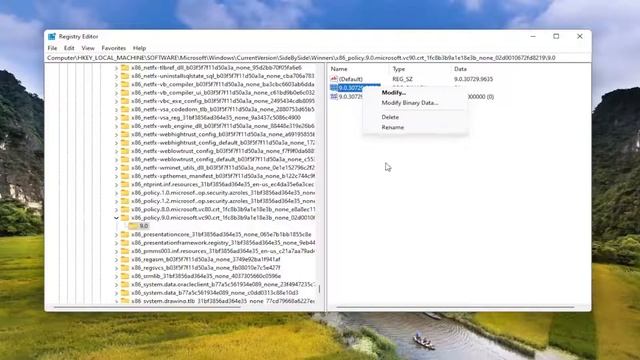Click the x86_netfx-web_engine_dll folder icon
The height and width of the screenshot is (360, 640).
(125, 126)
